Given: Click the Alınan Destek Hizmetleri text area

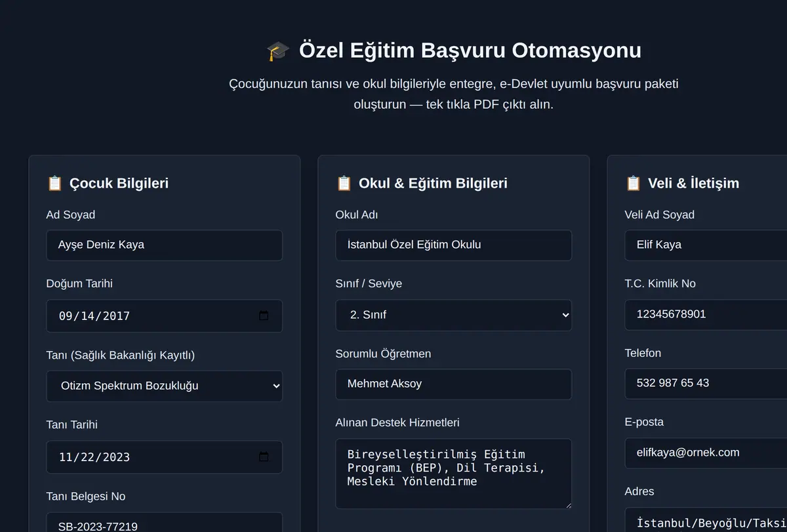Looking at the screenshot, I should (x=454, y=474).
